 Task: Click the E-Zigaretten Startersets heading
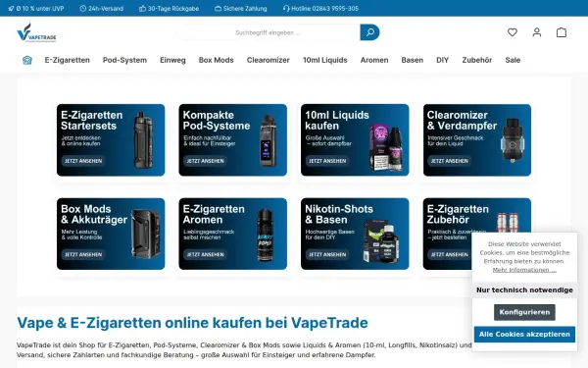click(92, 120)
